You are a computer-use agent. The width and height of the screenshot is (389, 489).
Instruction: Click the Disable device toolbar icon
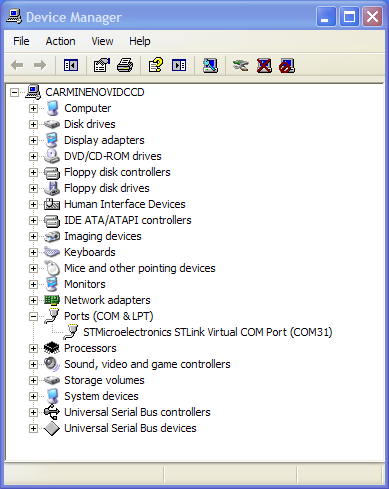(287, 65)
